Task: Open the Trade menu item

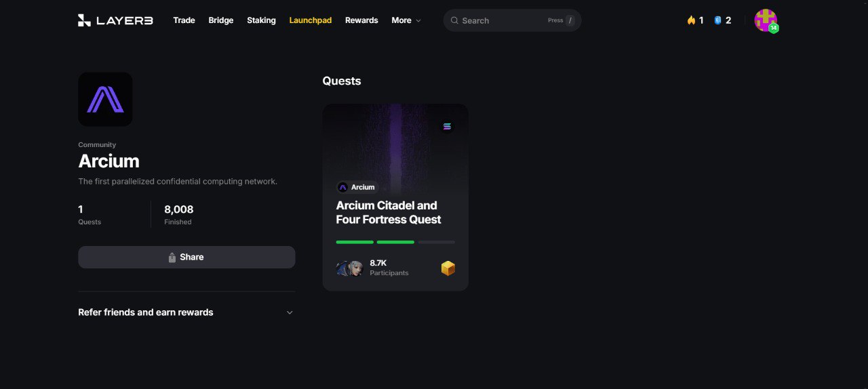Action: [184, 20]
